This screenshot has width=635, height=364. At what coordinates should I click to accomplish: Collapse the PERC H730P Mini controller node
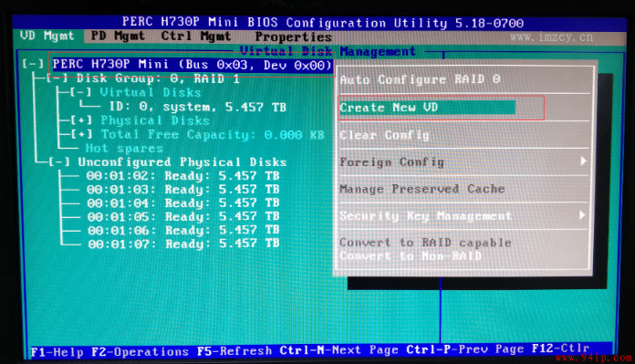[33, 64]
